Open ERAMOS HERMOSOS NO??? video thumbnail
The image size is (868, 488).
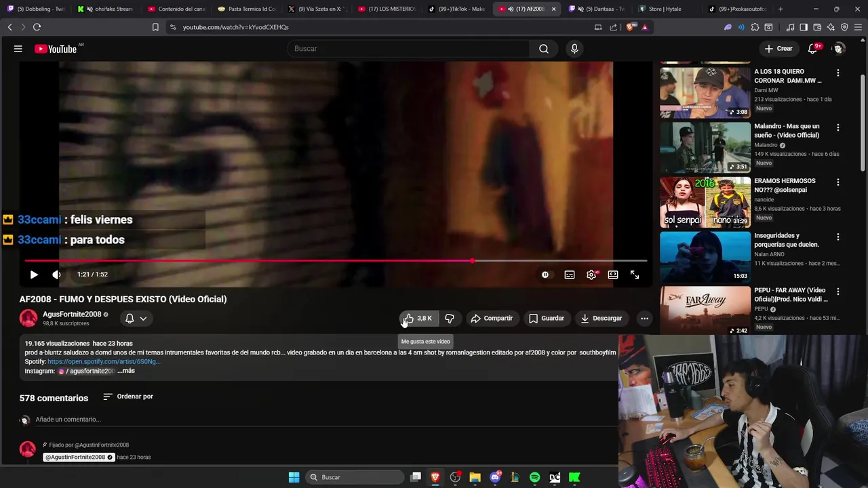(705, 202)
